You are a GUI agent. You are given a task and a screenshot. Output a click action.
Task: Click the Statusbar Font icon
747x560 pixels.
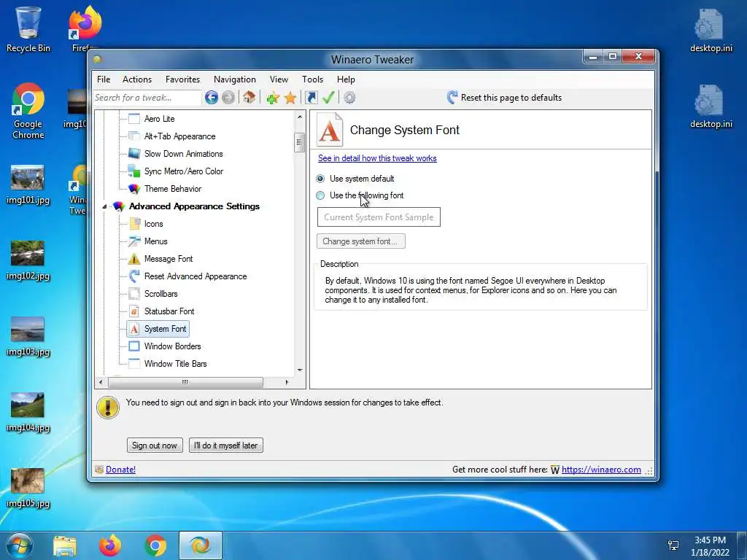[x=134, y=311]
